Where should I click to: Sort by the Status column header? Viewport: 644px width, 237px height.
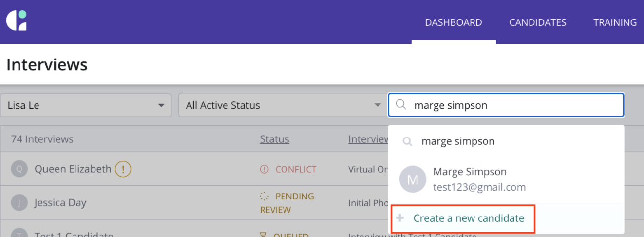click(274, 139)
